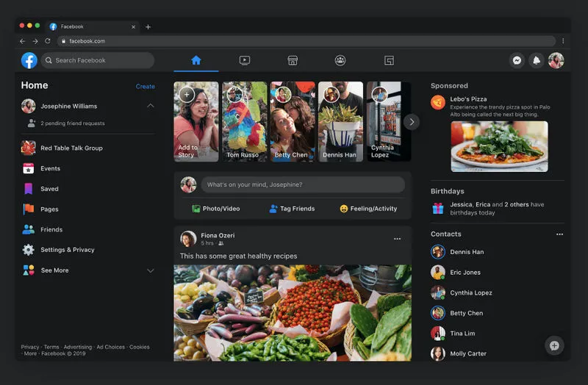Image resolution: width=588 pixels, height=385 pixels.
Task: Switch to the Home tab
Action: click(x=196, y=60)
